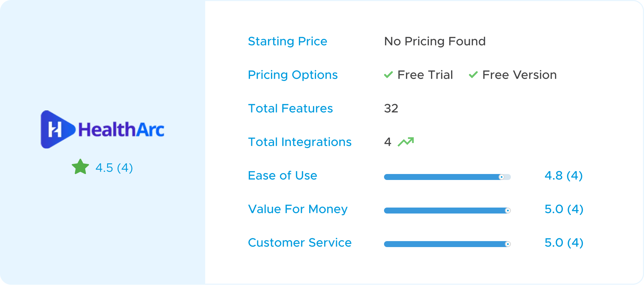Click the Free Trial checkmark icon

point(388,75)
